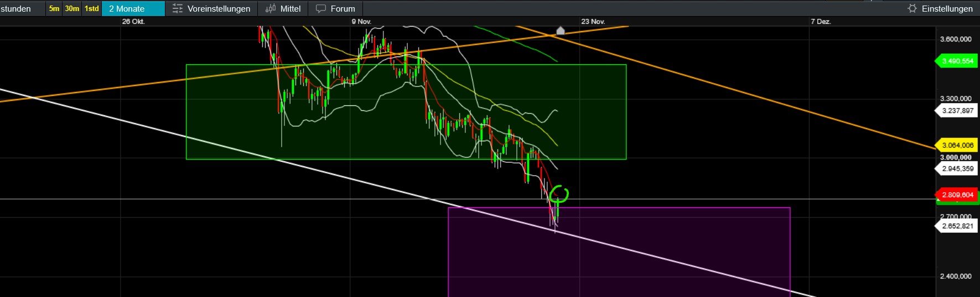This screenshot has width=980, height=297.
Task: Open Einstellungen settings
Action: click(946, 8)
